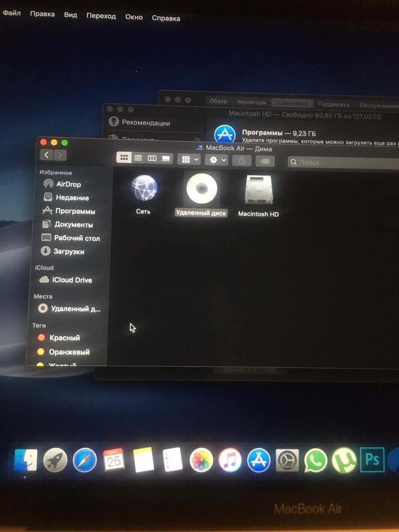This screenshot has width=399, height=532.
Task: Click the Избранное sidebar header
Action: click(56, 172)
